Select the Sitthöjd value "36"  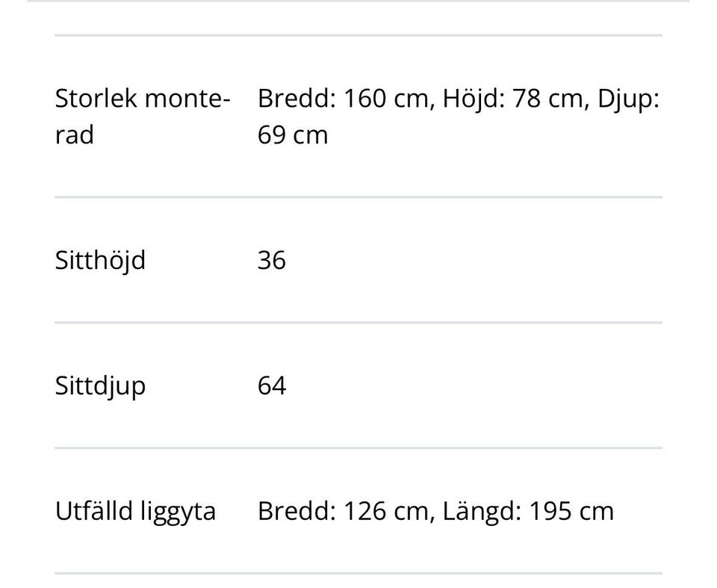[x=272, y=261]
